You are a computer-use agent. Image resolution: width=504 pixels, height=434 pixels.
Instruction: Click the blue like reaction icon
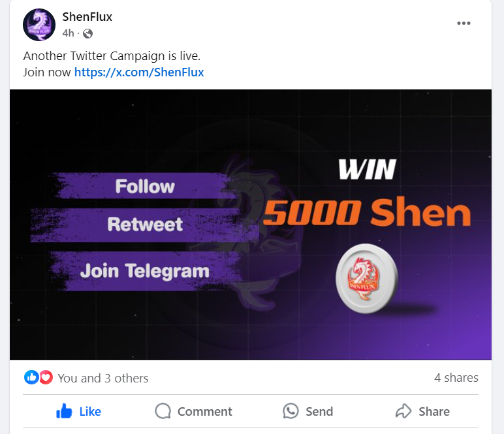click(31, 377)
